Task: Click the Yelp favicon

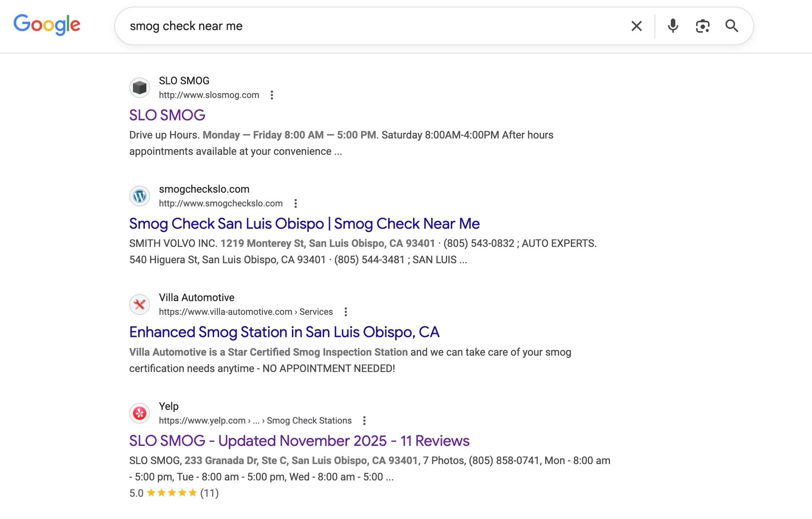Action: pyautogui.click(x=140, y=413)
